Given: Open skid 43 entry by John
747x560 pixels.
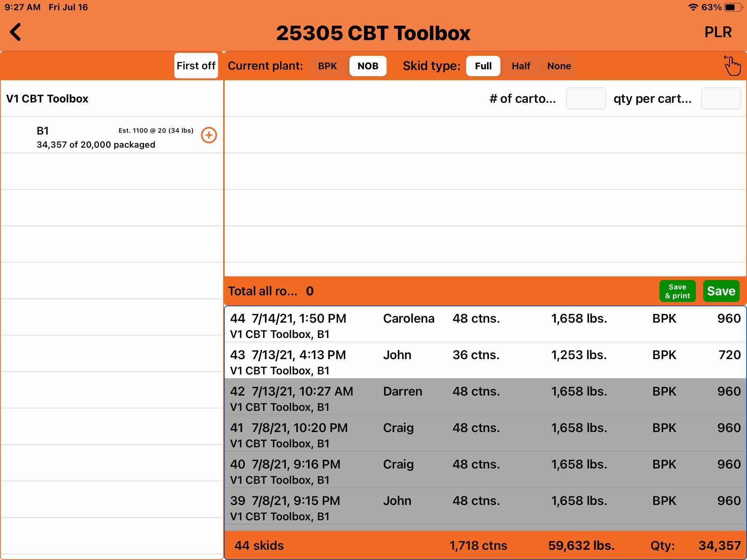Looking at the screenshot, I should pyautogui.click(x=485, y=362).
